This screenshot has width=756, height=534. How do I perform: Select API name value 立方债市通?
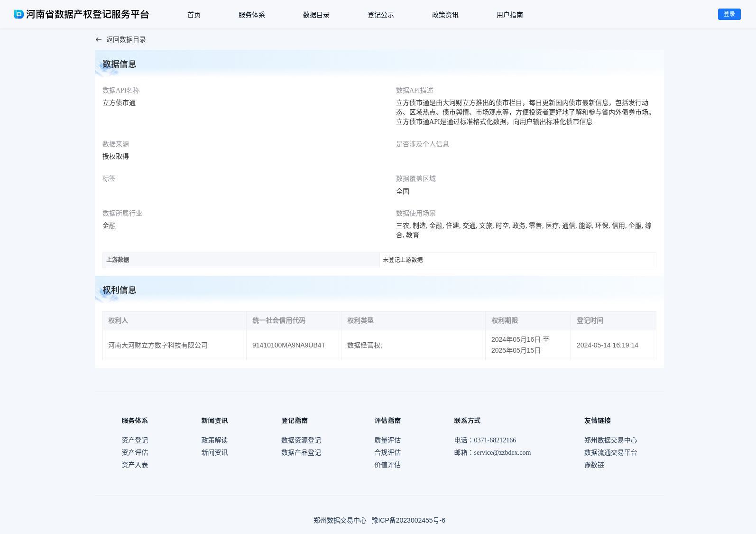point(119,103)
